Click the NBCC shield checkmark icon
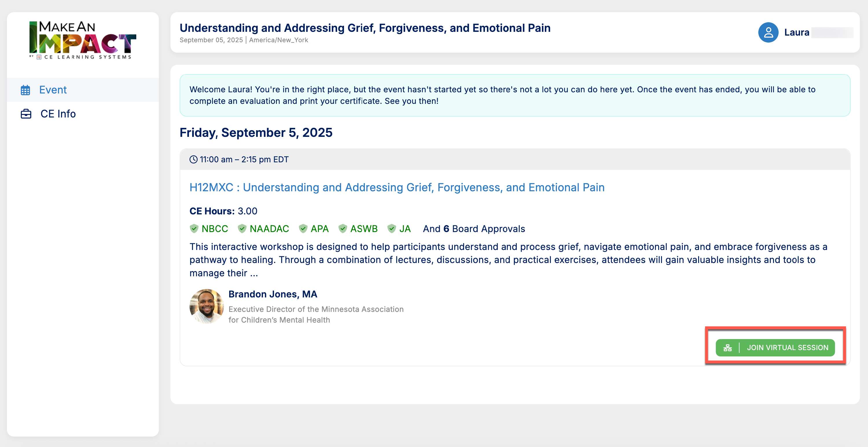The height and width of the screenshot is (447, 868). click(194, 229)
